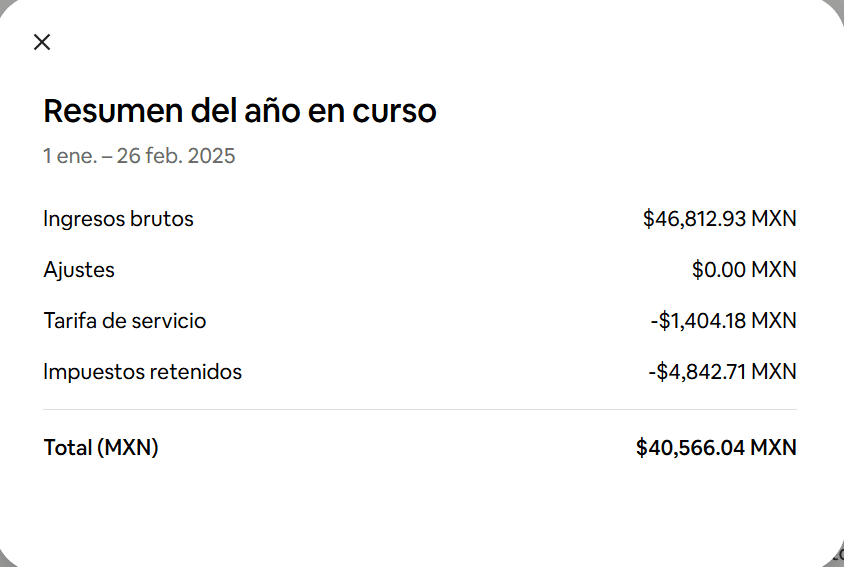This screenshot has height=567, width=844.
Task: Select the Impuestos retenidos label
Action: click(x=142, y=372)
